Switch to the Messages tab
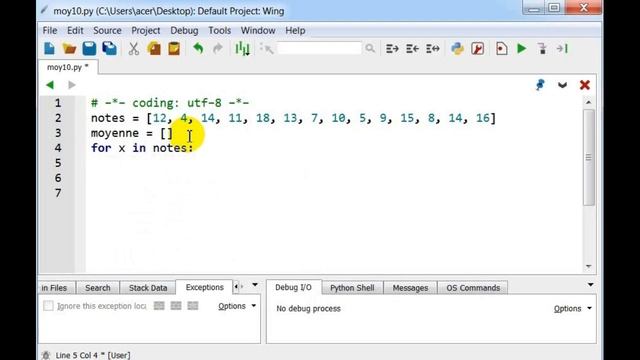The width and height of the screenshot is (640, 360). click(x=410, y=288)
